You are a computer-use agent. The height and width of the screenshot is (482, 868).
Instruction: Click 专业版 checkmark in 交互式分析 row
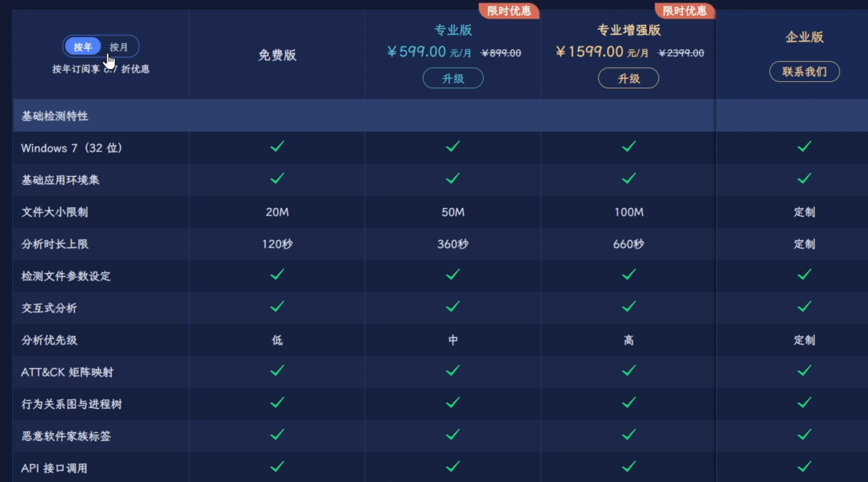(452, 307)
